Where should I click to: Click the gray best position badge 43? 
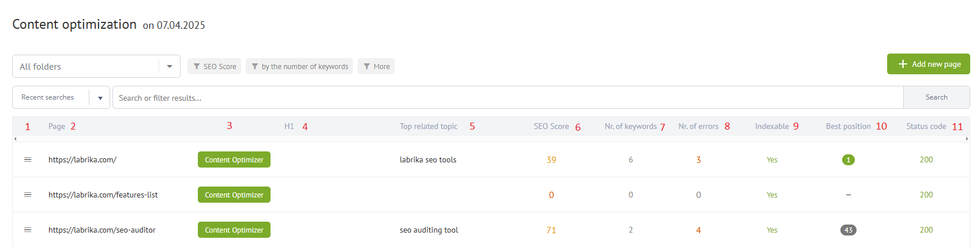click(x=848, y=230)
